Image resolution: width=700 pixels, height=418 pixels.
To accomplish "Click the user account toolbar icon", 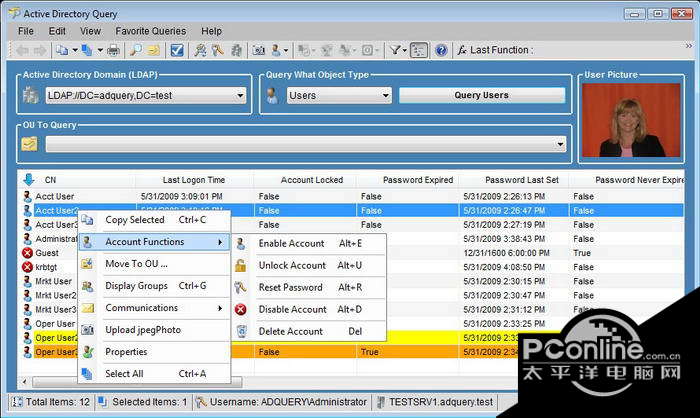I will tap(277, 50).
